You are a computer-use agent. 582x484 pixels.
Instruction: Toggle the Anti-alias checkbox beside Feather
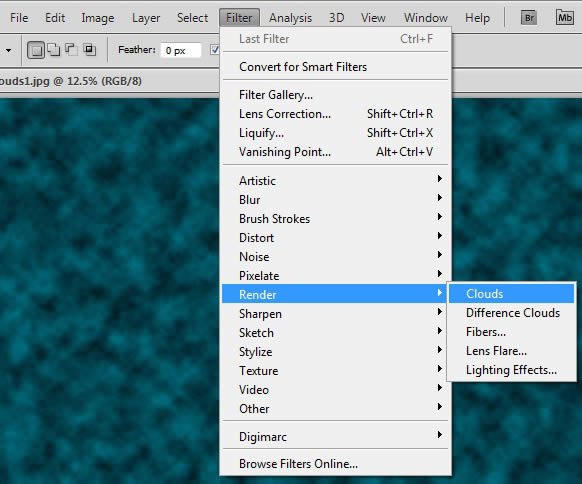click(x=215, y=50)
